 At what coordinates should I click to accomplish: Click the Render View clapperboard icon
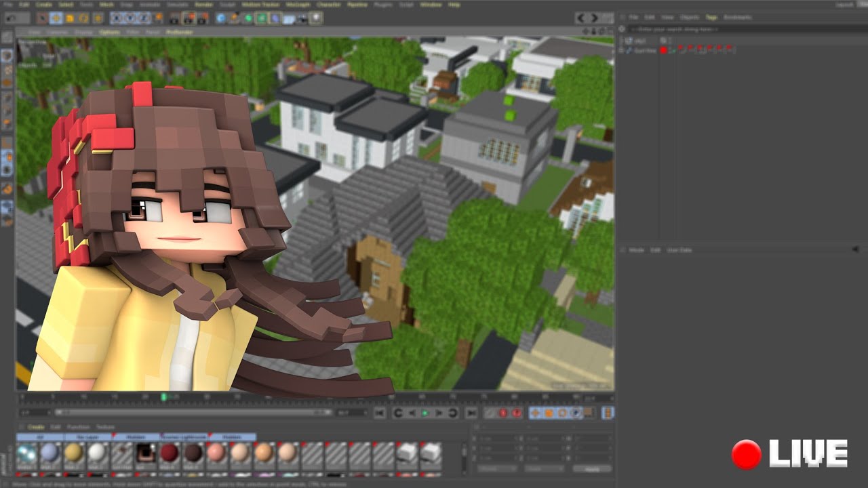(x=174, y=18)
